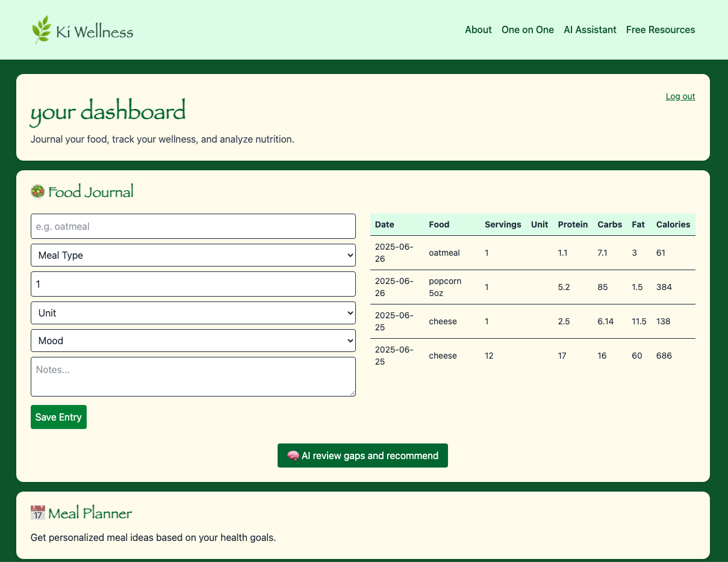
Task: Open the Unit dropdown
Action: [x=193, y=313]
